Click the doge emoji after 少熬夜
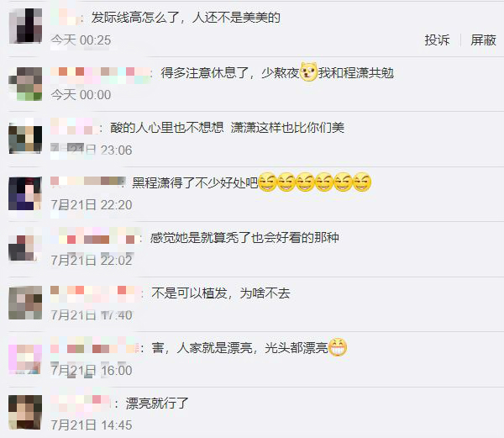Image resolution: width=504 pixels, height=438 pixels. [308, 72]
